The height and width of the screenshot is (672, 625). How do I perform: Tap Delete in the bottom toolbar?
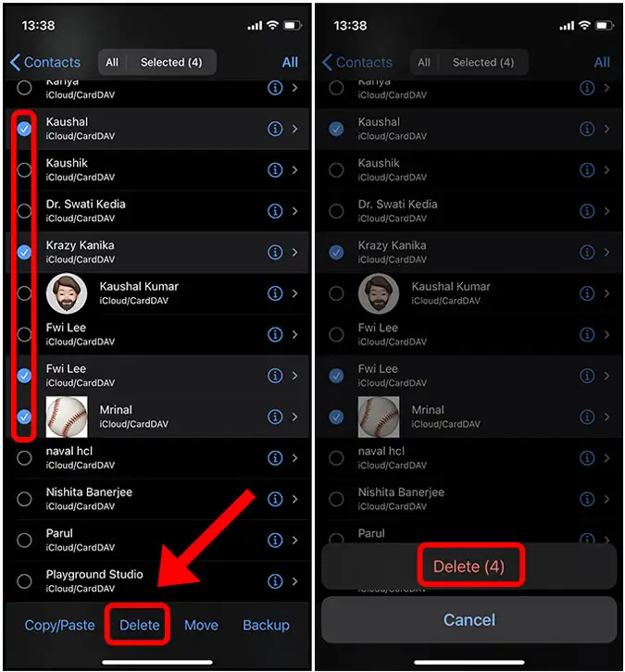(x=139, y=626)
